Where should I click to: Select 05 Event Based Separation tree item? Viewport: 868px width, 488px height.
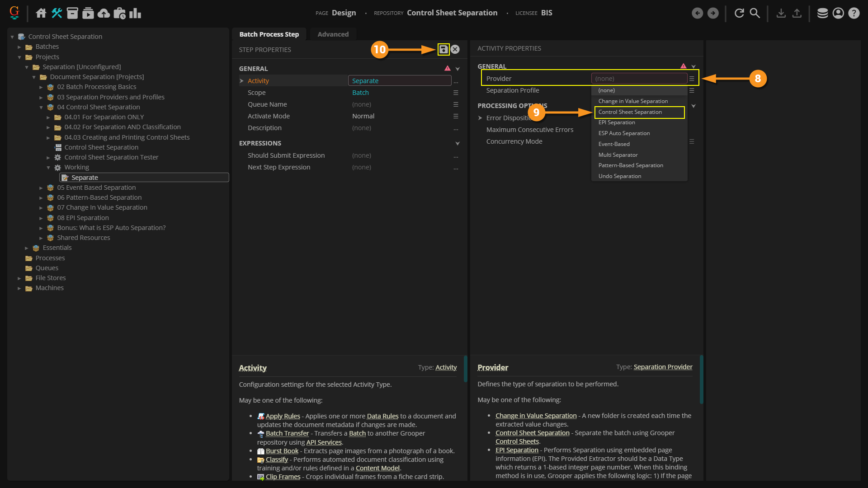click(96, 188)
